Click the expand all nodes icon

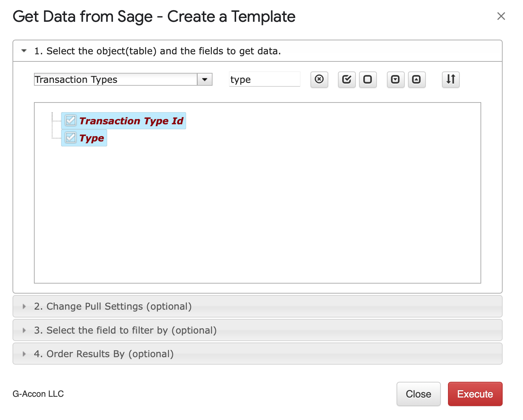395,79
